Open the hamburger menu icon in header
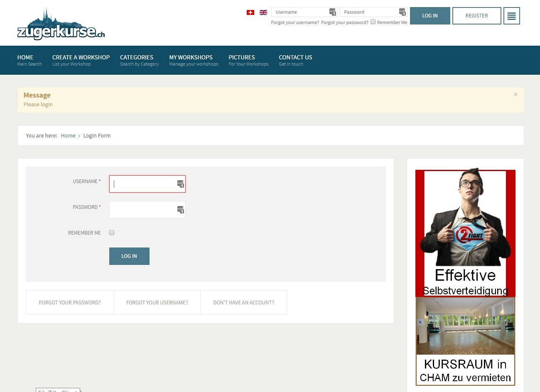 pos(511,16)
